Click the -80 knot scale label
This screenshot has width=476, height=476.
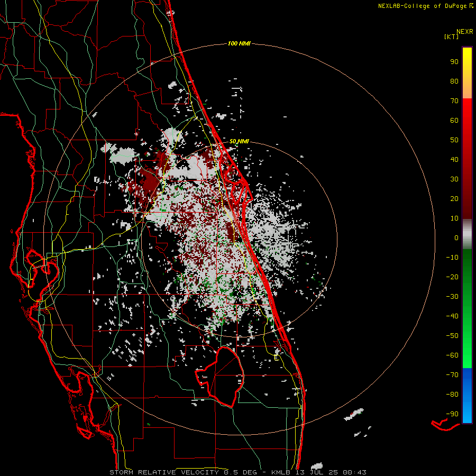pos(452,395)
